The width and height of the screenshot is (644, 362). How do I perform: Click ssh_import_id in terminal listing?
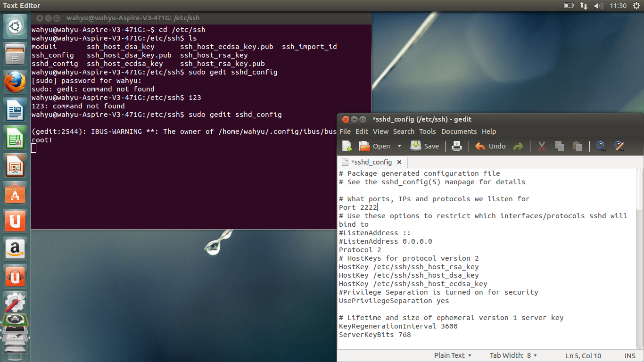pos(309,47)
